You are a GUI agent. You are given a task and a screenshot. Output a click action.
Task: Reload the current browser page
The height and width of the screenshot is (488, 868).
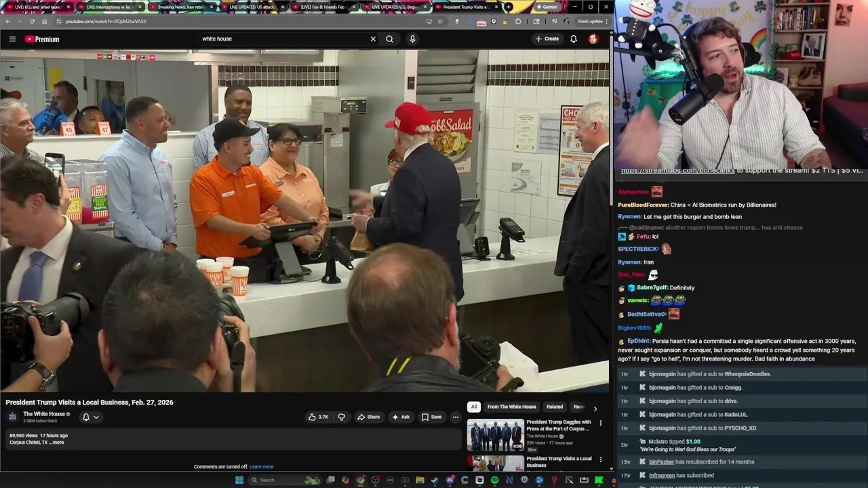coord(32,21)
